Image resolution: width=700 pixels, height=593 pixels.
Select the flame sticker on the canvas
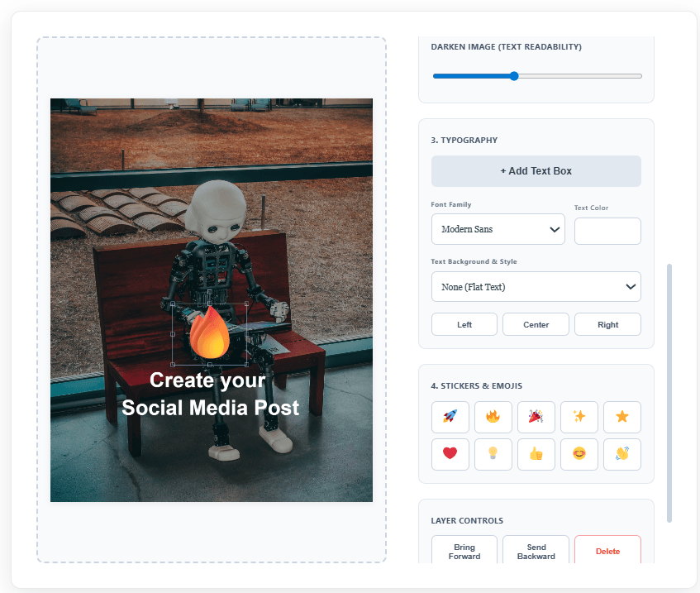tap(210, 333)
